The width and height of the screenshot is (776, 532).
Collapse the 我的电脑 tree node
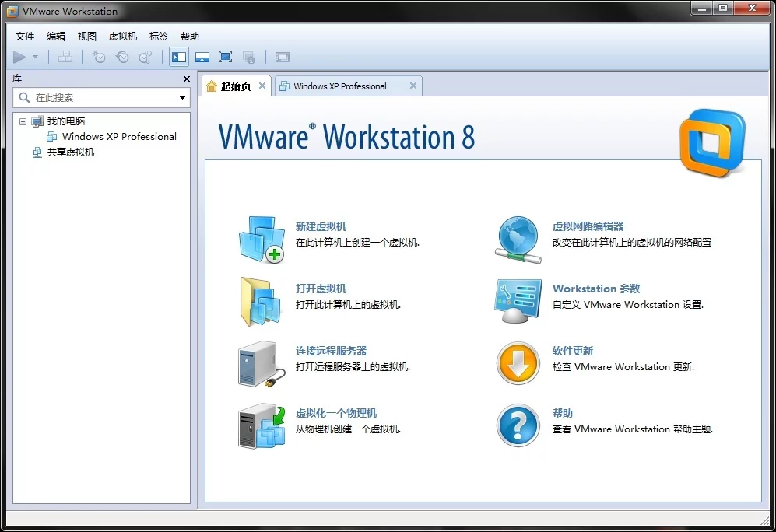click(23, 121)
